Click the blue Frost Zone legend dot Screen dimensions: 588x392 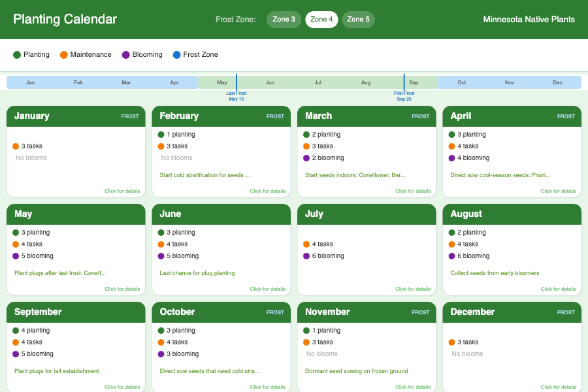pos(176,55)
